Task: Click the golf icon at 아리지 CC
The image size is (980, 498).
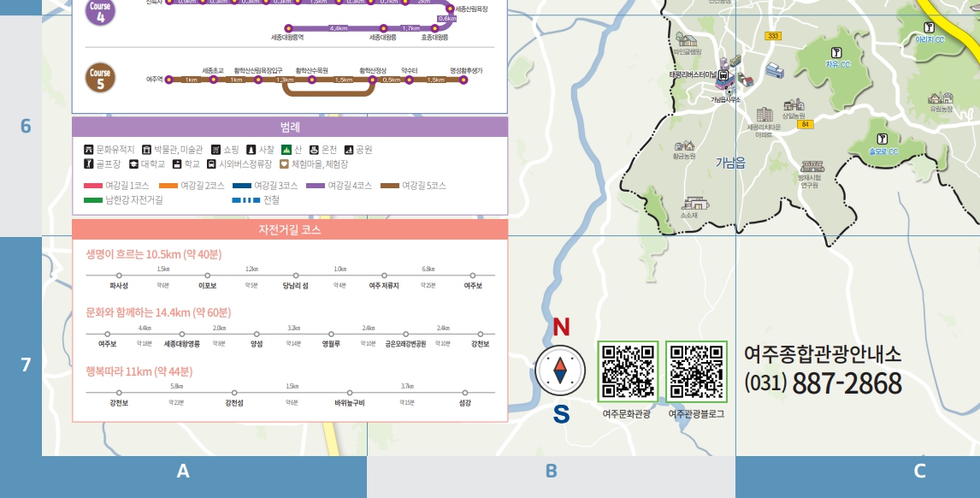Action: (929, 27)
